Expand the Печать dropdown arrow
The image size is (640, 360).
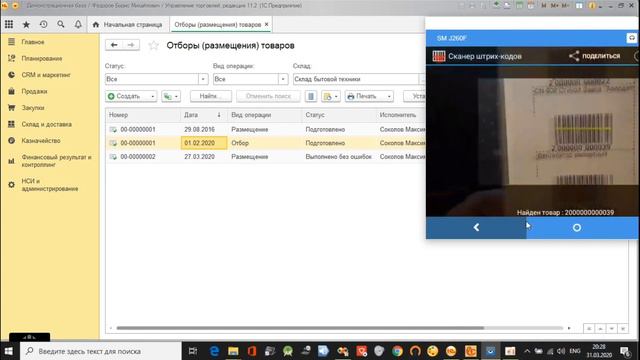pos(389,96)
